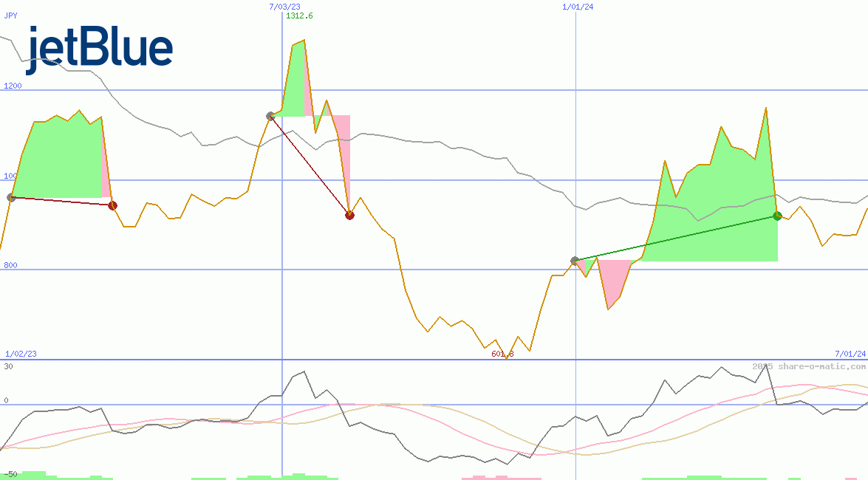
Task: Open the share-o-matic.com watermark link
Action: click(x=809, y=366)
